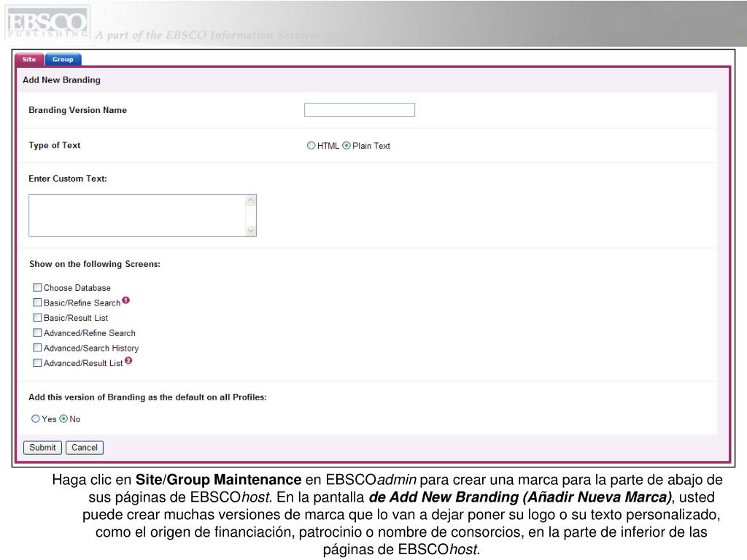Click footnote 1 icon beside Basic/Refine Search
The width and height of the screenshot is (747, 560).
point(125,300)
